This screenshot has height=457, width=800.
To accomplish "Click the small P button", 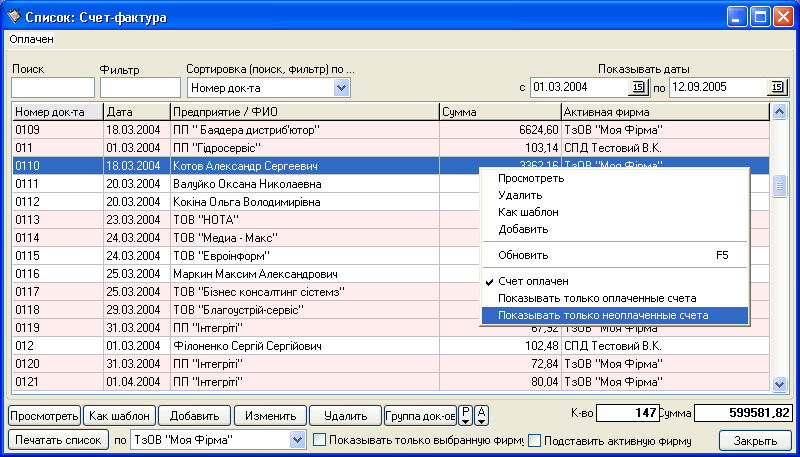I will [464, 414].
